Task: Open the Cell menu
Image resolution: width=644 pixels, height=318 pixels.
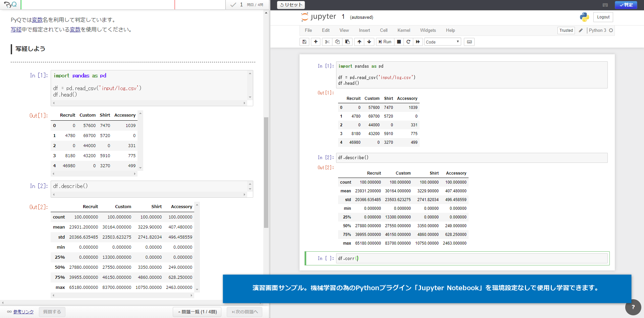Action: [x=383, y=30]
